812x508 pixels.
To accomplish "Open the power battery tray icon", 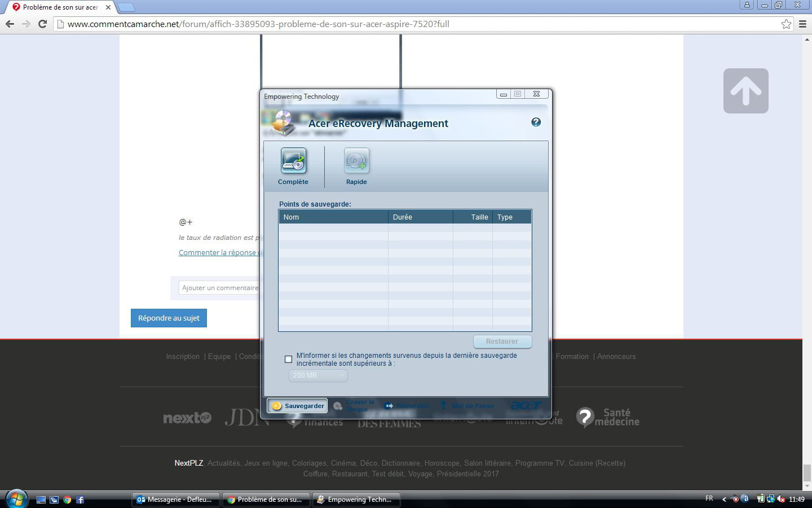I will pyautogui.click(x=761, y=499).
